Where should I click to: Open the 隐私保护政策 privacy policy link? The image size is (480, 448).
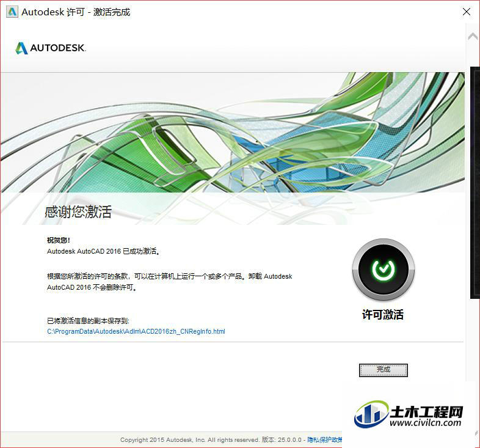(325, 439)
